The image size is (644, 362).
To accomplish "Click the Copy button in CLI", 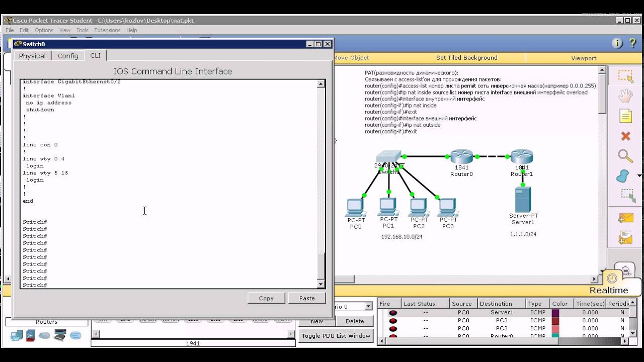I will click(266, 298).
